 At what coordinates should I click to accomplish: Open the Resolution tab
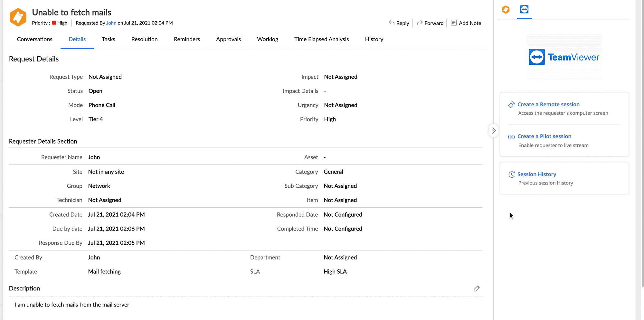(x=144, y=39)
